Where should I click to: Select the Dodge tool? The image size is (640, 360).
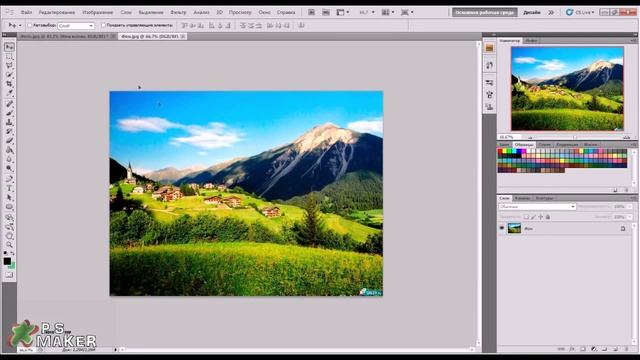(x=9, y=169)
